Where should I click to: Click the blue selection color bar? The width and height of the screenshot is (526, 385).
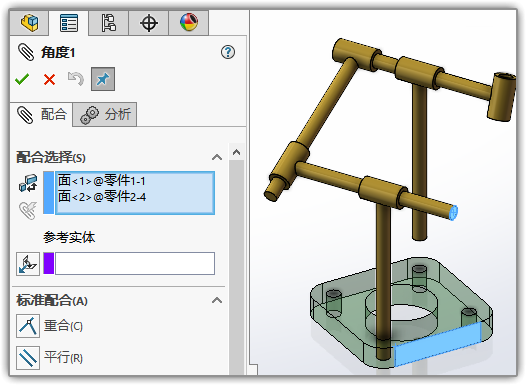tap(49, 193)
